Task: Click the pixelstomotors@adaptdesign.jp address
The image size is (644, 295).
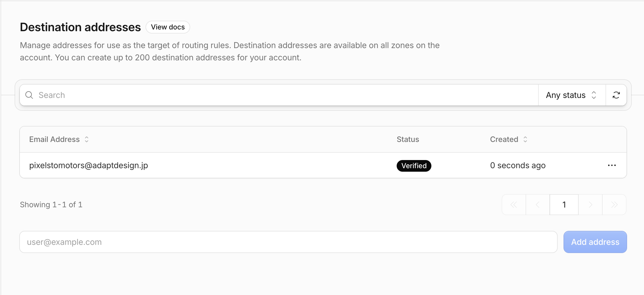Action: (89, 165)
